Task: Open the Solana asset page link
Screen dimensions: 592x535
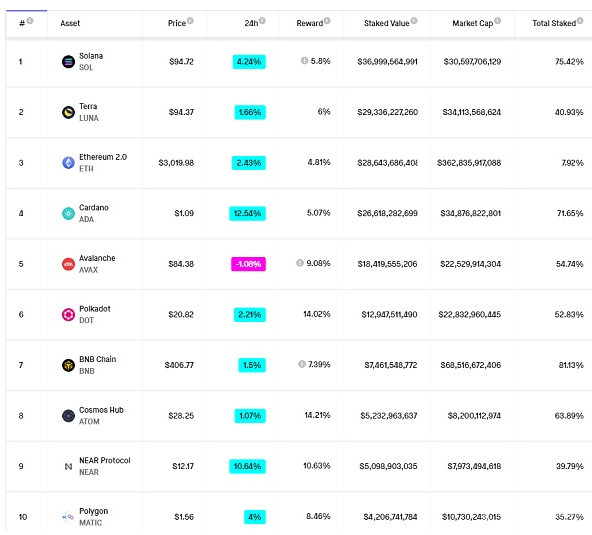Action: (91, 56)
